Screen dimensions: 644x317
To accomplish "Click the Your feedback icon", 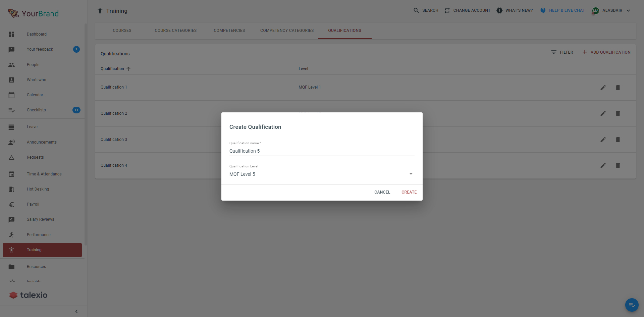I will [x=11, y=49].
